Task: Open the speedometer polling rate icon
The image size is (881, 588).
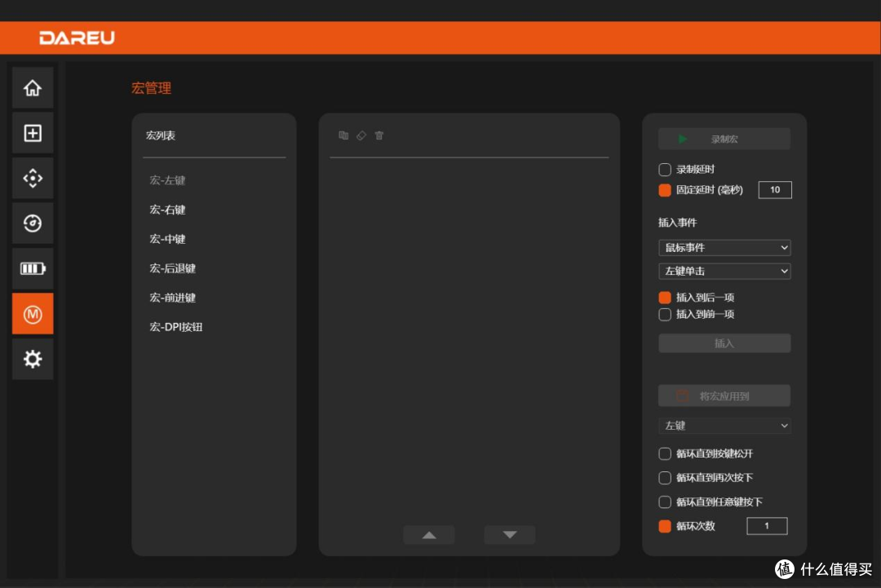Action: 33,223
